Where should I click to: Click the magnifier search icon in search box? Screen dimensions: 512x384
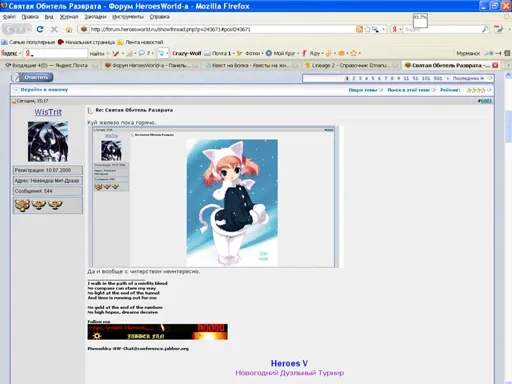coord(485,29)
